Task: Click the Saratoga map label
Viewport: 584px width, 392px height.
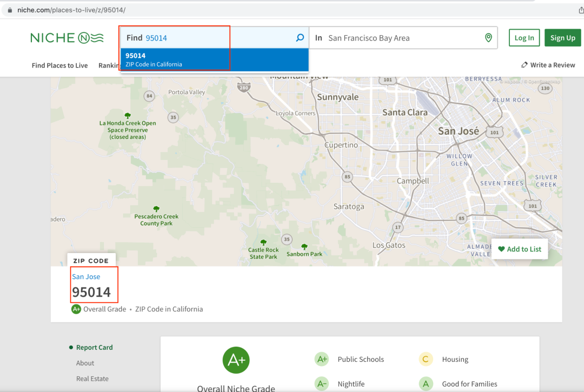Action: pyautogui.click(x=349, y=207)
